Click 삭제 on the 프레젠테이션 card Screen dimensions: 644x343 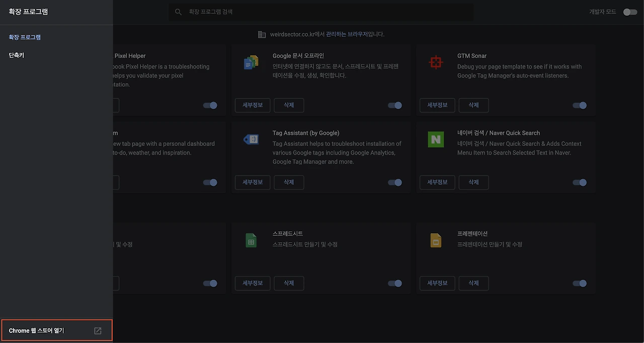(473, 283)
